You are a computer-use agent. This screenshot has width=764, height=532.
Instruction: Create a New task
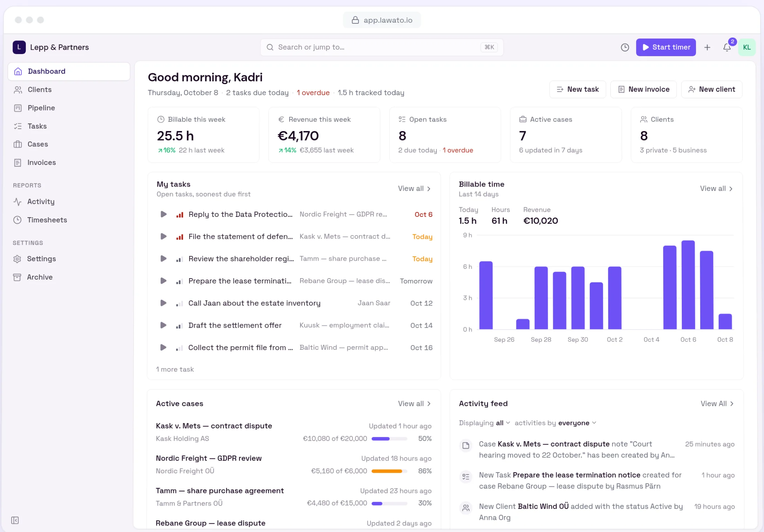tap(578, 90)
